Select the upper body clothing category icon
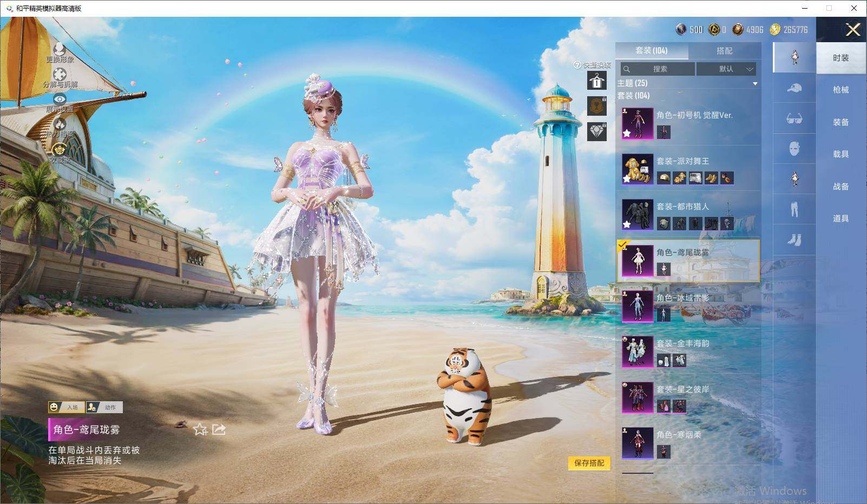Screen dimensions: 867x504 tap(794, 178)
